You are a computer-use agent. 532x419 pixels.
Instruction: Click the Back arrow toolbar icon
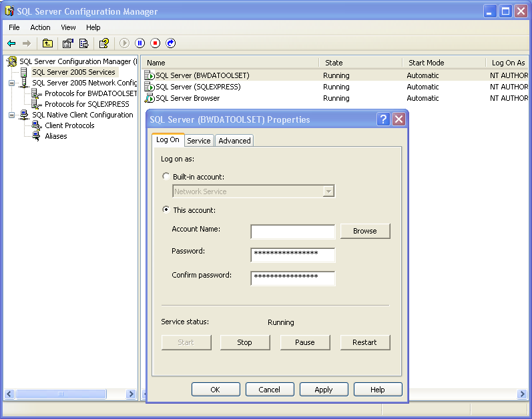click(x=11, y=43)
